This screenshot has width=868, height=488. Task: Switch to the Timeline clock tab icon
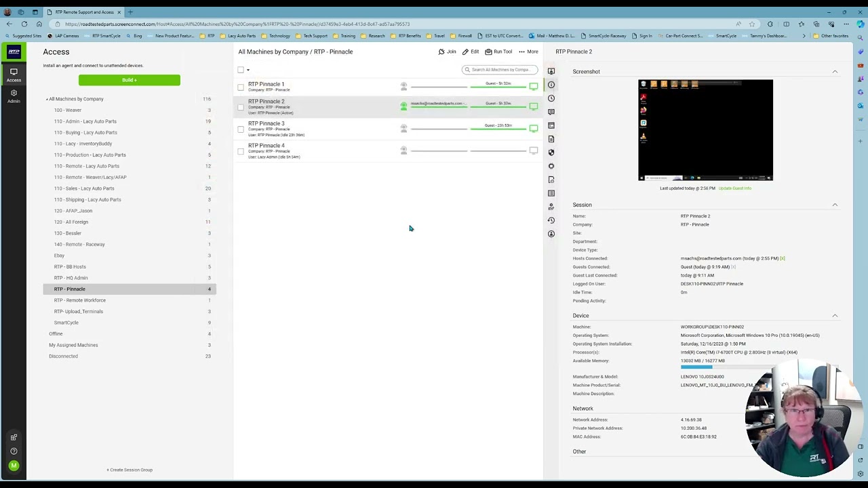pos(551,98)
